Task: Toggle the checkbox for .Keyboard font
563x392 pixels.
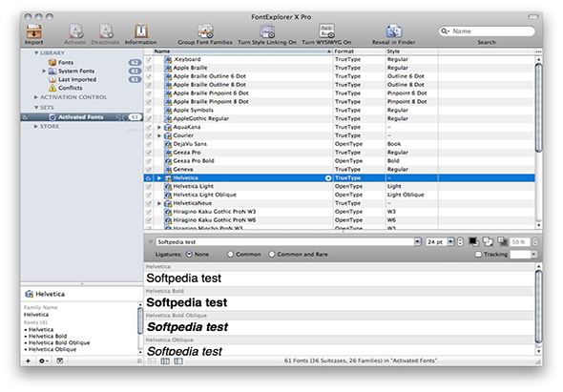Action: 149,59
